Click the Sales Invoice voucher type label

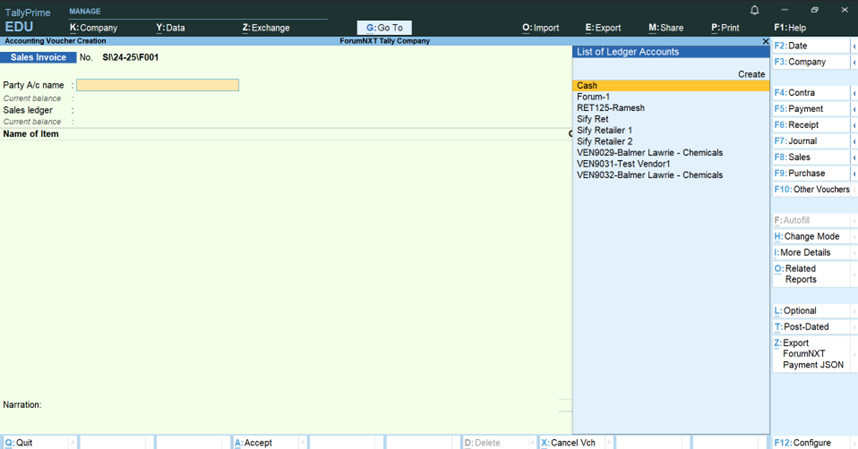[38, 57]
